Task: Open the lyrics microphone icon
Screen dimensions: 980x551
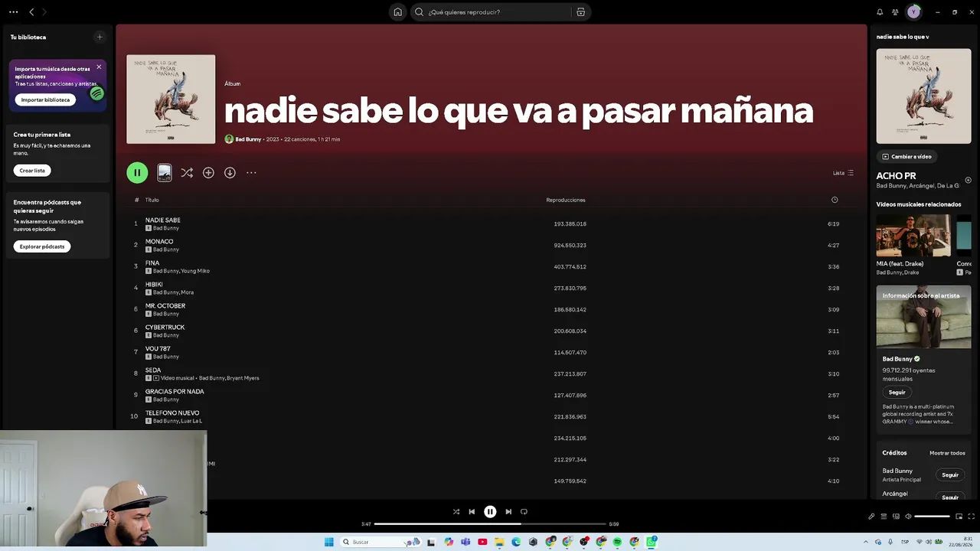Action: pyautogui.click(x=871, y=517)
